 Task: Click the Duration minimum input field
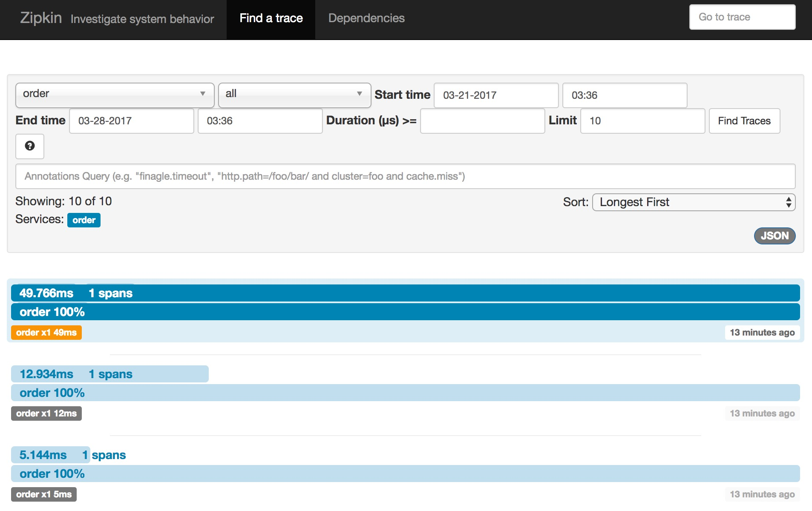tap(482, 121)
